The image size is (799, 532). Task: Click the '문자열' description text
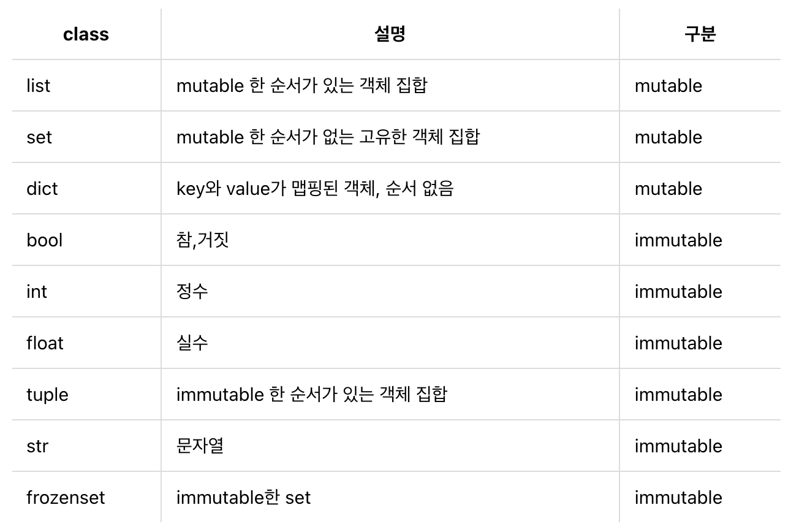tap(200, 446)
